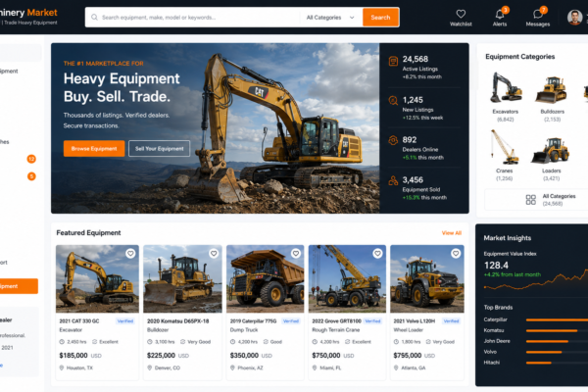Click the Dealers Online stat icon

pyautogui.click(x=393, y=140)
